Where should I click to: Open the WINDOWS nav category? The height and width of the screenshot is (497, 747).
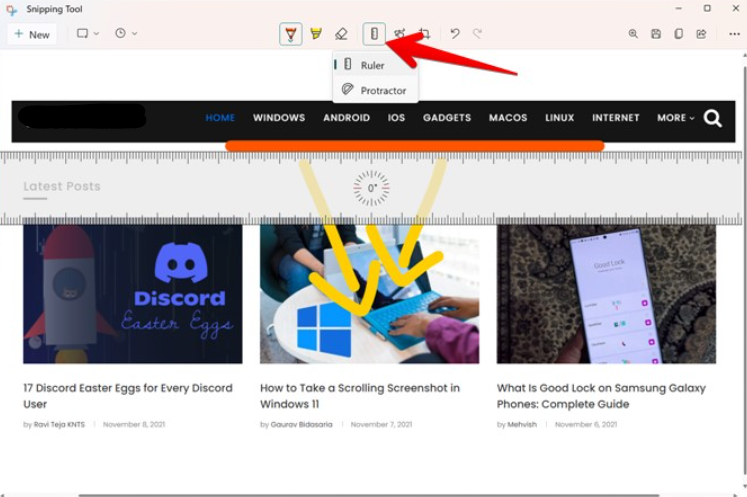point(279,118)
